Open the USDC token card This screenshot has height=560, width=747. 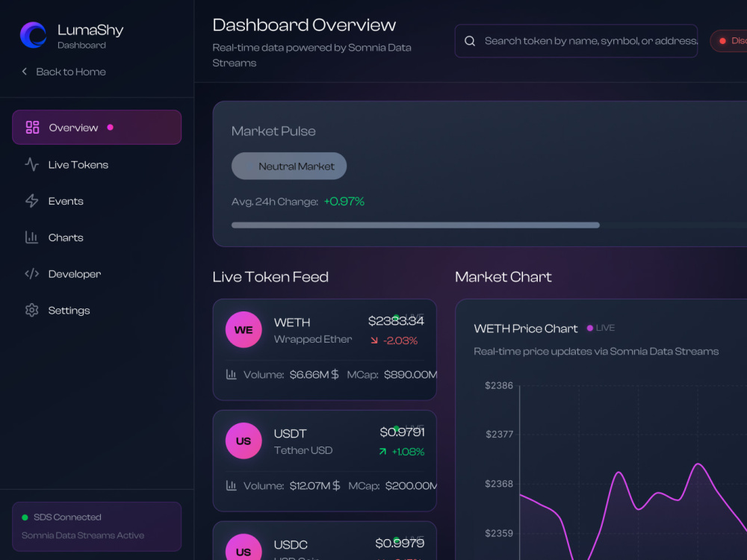click(324, 541)
